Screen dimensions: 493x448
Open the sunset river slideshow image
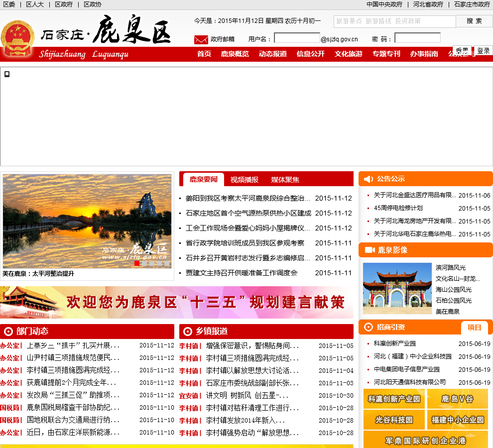[87, 221]
